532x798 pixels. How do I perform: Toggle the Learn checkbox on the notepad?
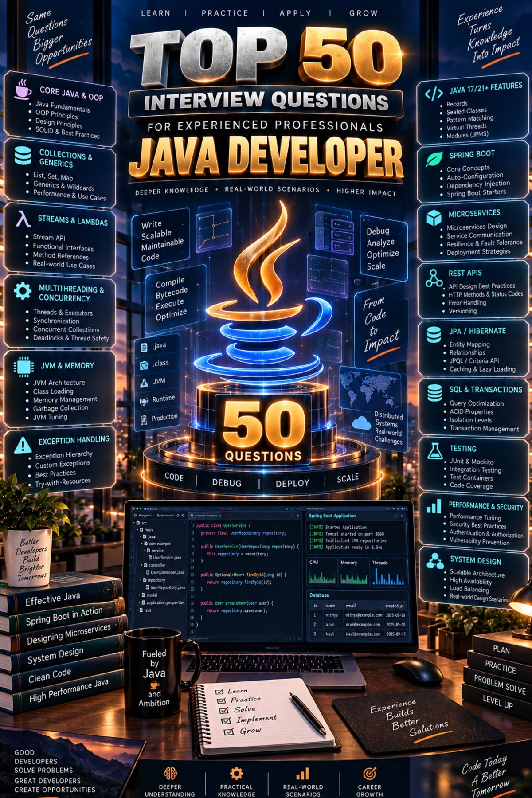[x=219, y=692]
